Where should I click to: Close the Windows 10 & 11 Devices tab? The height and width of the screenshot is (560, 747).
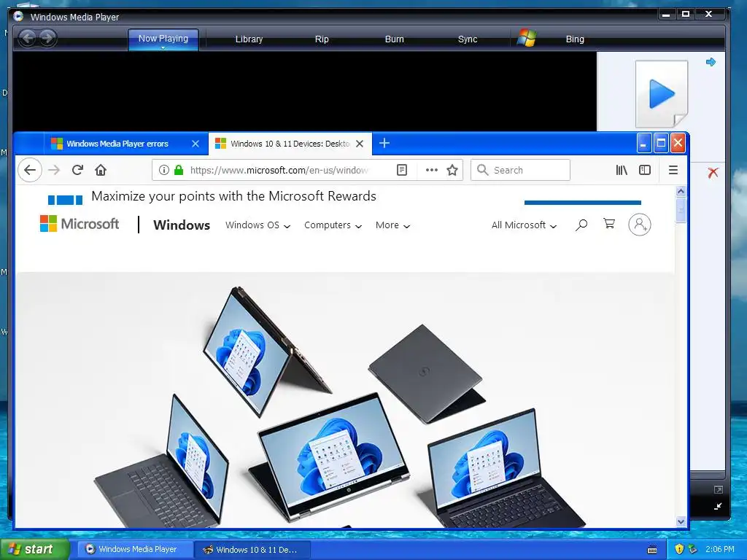360,144
